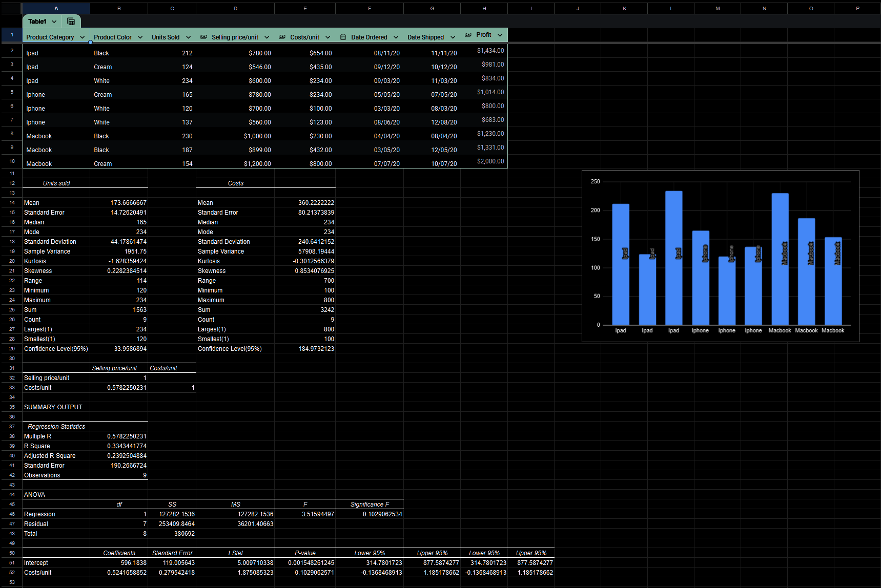Click the Date Shipped header text
Viewport: 881px width, 588px height.
point(425,37)
